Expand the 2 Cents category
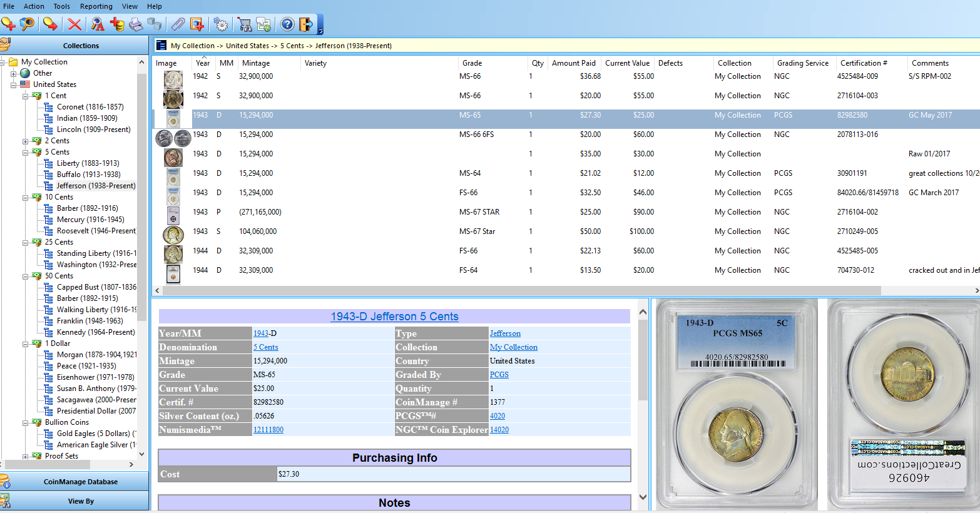Screen dimensions: 980x513 (x=24, y=140)
